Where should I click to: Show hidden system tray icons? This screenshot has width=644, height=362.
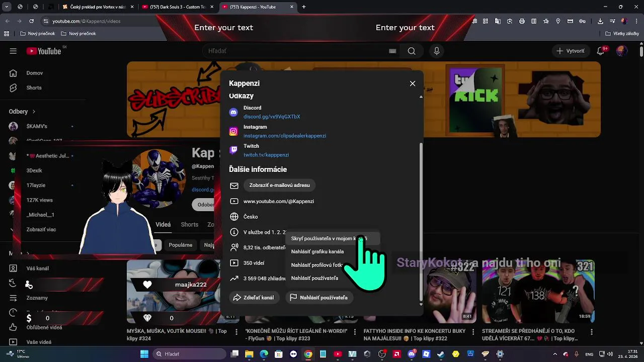click(555, 354)
